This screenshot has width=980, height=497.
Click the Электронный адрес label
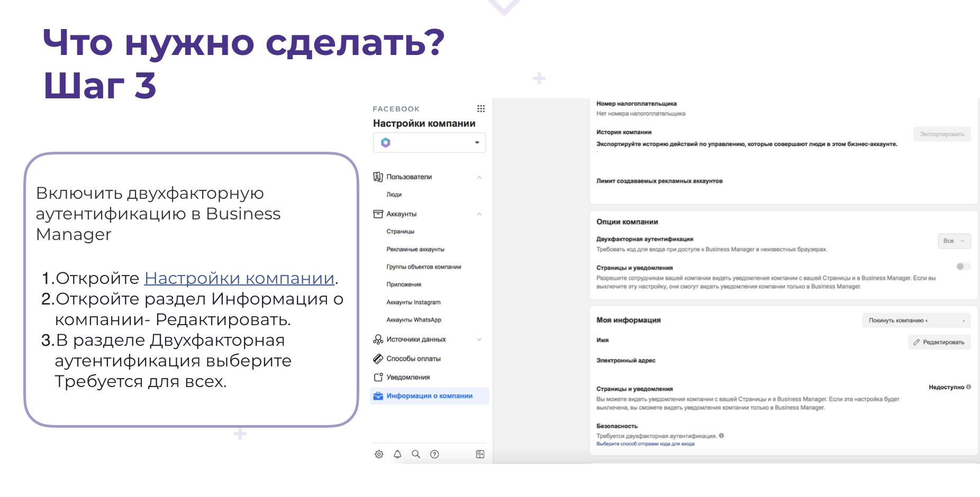pos(625,360)
